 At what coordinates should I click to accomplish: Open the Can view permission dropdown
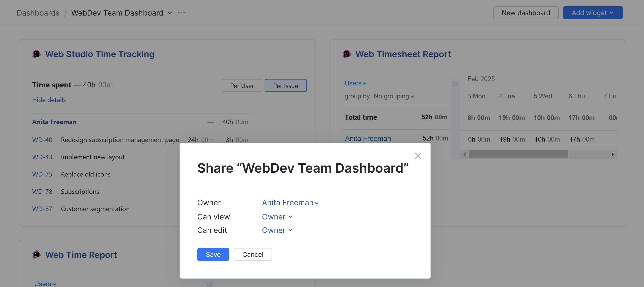277,217
